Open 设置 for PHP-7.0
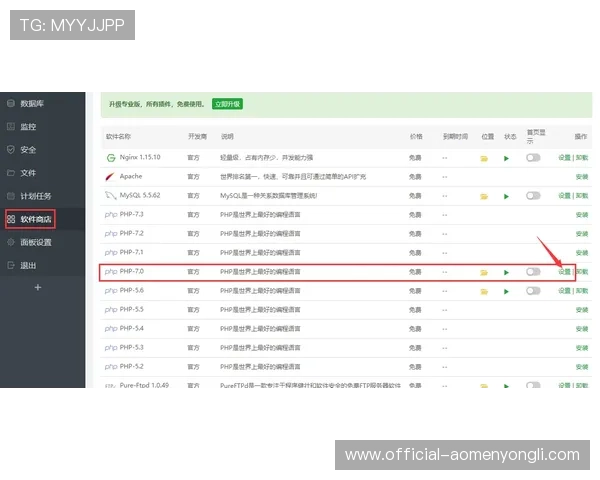 [x=564, y=272]
